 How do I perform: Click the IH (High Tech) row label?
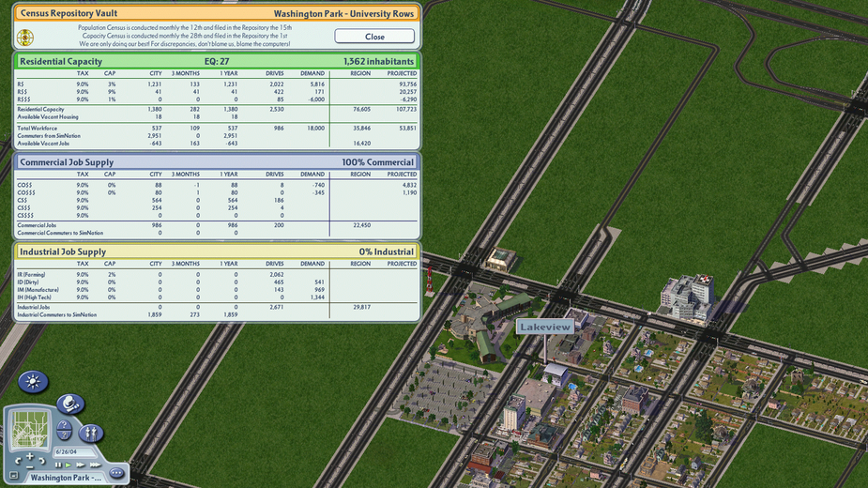pos(35,298)
